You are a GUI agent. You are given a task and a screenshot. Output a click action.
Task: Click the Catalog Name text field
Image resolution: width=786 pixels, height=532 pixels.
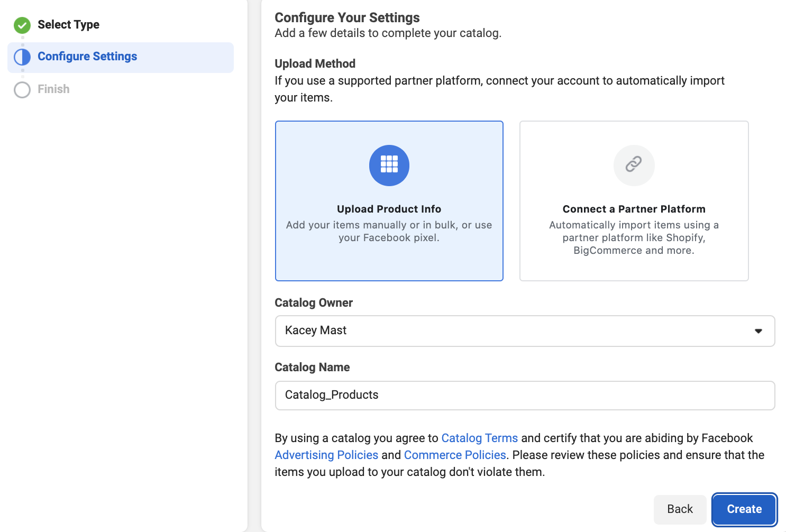tap(525, 396)
